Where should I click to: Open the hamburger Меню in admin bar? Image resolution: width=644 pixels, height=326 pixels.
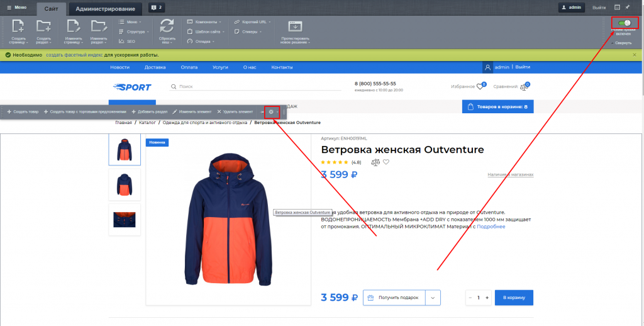17,8
